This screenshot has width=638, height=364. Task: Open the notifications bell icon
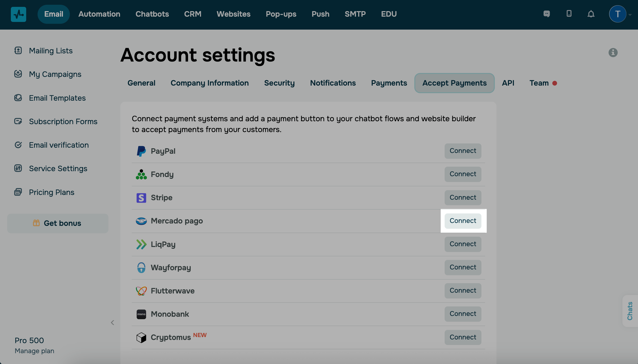click(591, 14)
